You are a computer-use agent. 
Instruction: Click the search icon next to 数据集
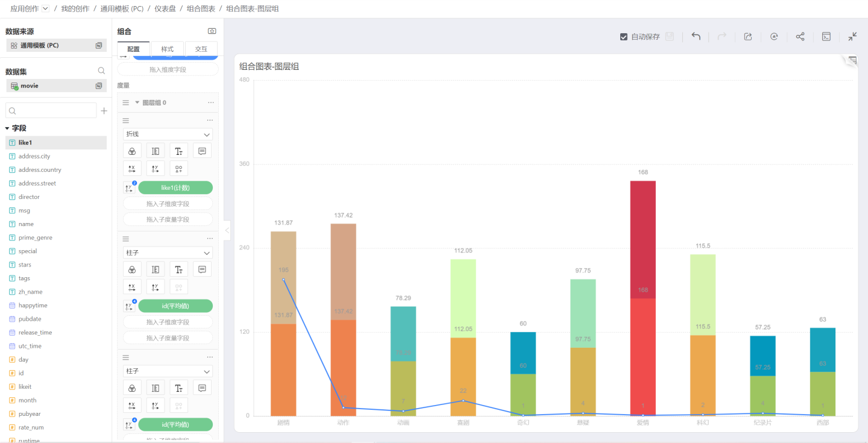click(101, 71)
